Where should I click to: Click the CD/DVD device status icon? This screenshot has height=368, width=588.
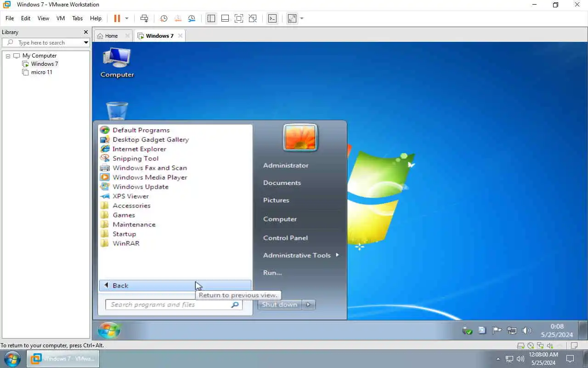pos(531,345)
